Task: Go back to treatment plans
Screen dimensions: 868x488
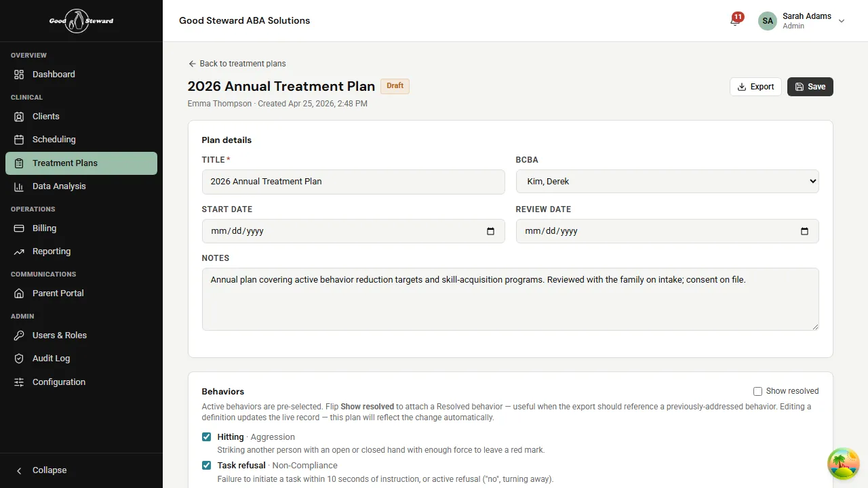Action: coord(237,63)
